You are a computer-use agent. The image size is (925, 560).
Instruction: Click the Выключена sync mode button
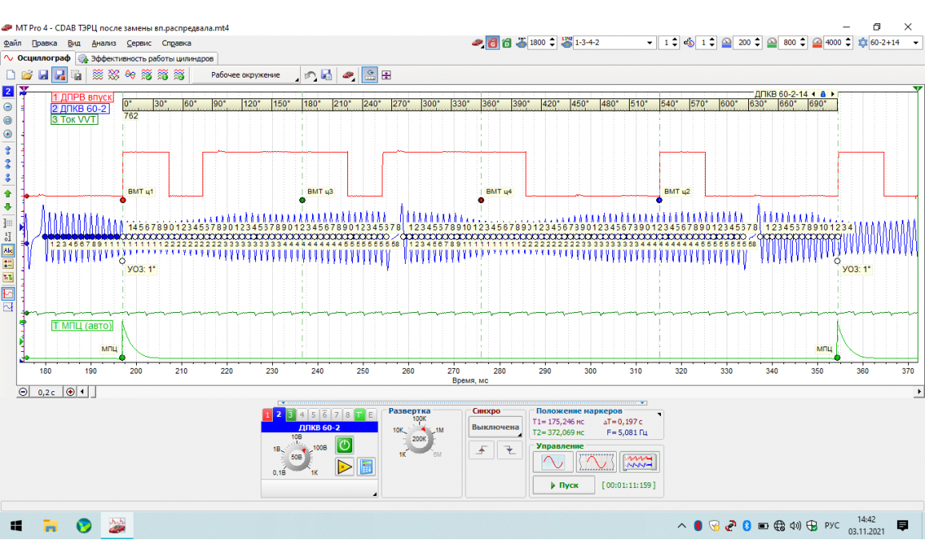click(x=495, y=427)
